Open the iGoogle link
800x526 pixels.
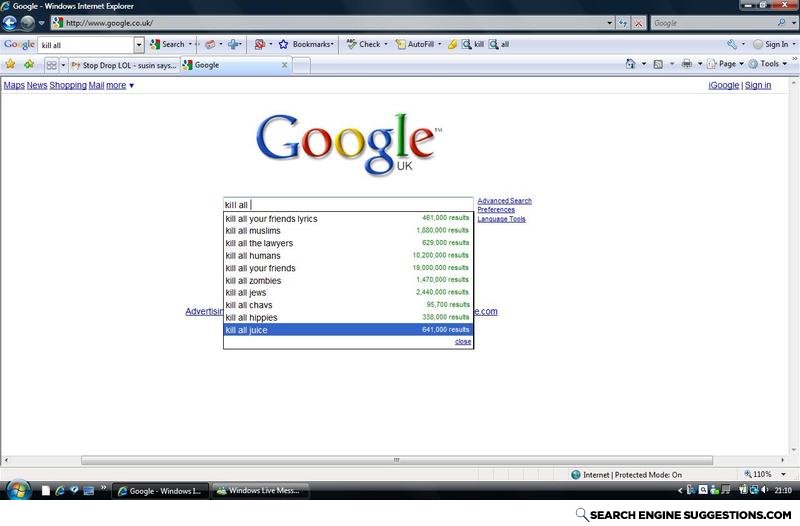pyautogui.click(x=723, y=85)
